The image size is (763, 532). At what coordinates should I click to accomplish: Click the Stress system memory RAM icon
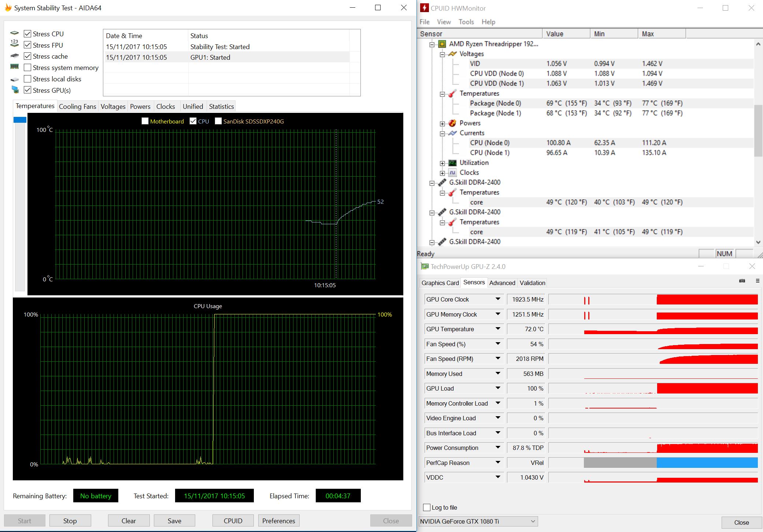(x=15, y=67)
